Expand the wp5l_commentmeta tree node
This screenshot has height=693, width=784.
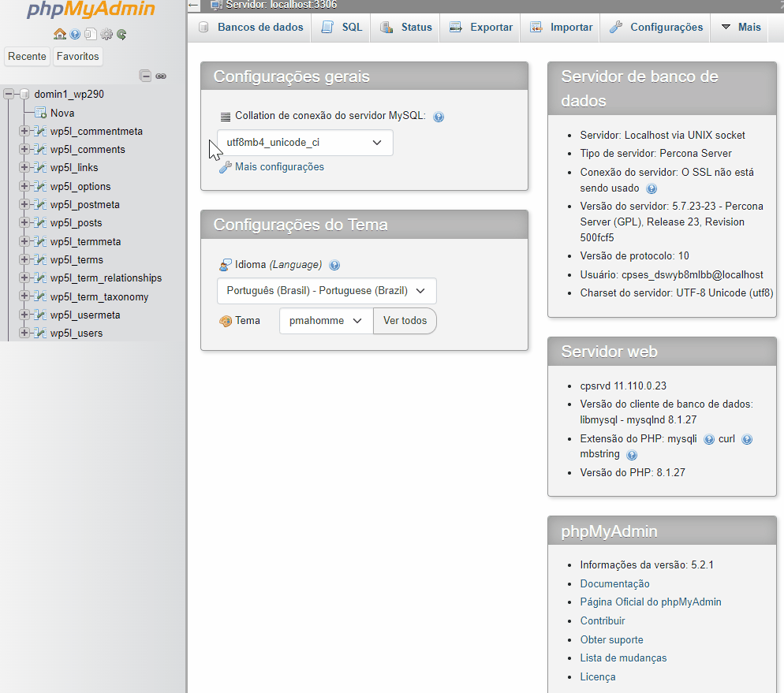(x=24, y=131)
